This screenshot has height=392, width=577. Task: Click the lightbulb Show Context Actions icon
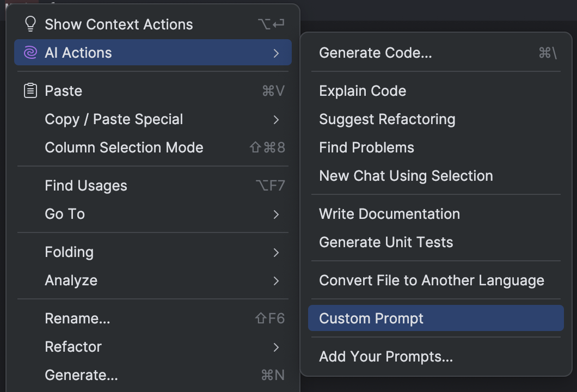coord(30,24)
